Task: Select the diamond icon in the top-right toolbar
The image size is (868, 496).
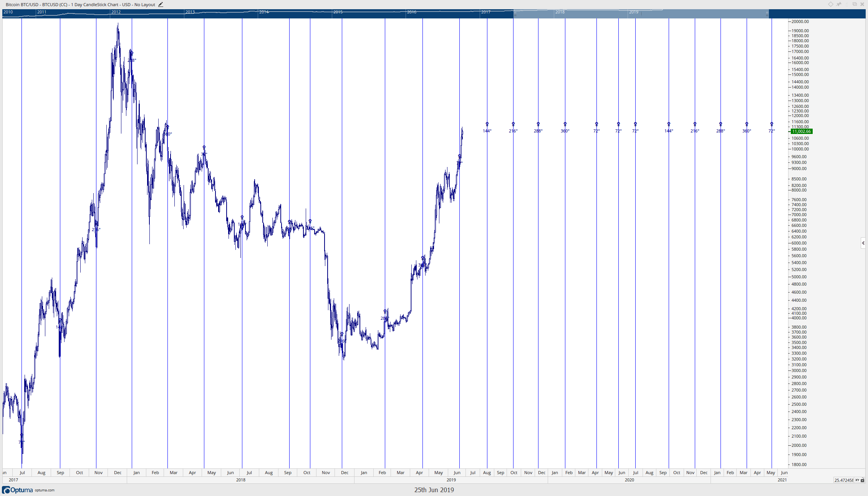Action: [830, 4]
